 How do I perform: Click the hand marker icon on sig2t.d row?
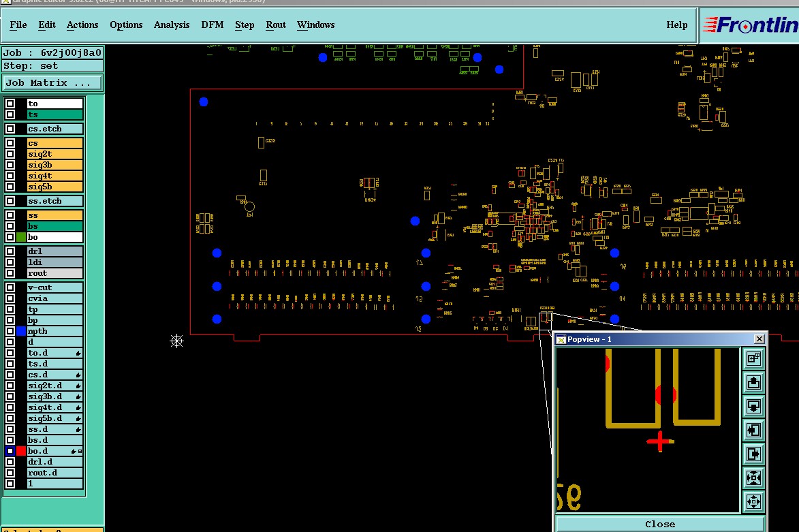click(x=78, y=386)
